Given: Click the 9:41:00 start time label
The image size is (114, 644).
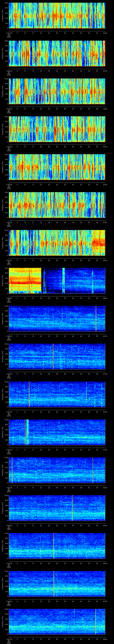Looking at the screenshot, I should 9,412.
